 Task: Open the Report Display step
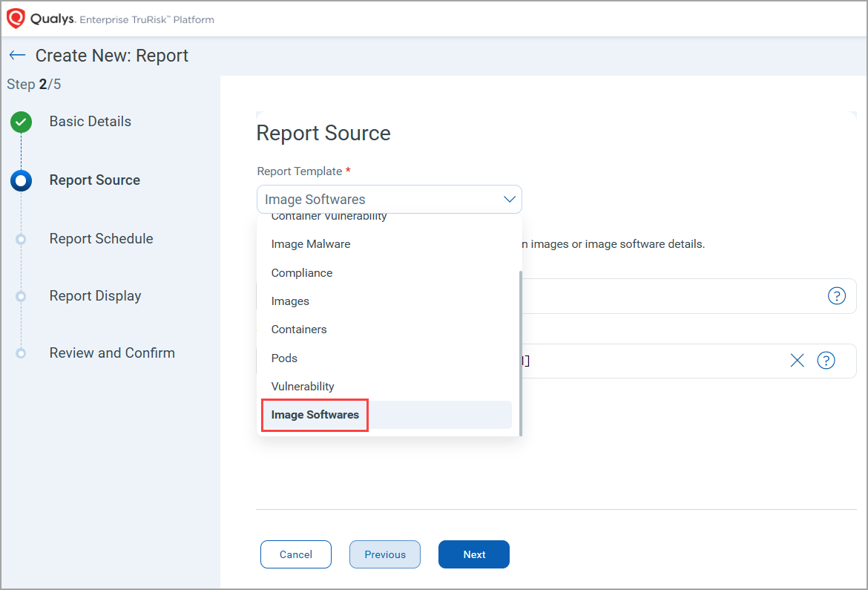pos(95,296)
